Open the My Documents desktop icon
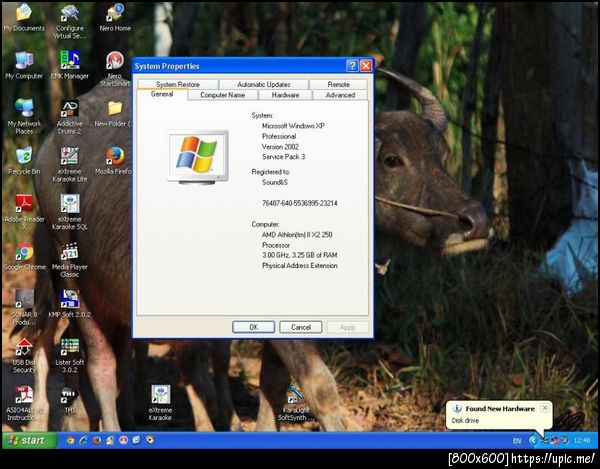The height and width of the screenshot is (469, 600). [x=24, y=17]
